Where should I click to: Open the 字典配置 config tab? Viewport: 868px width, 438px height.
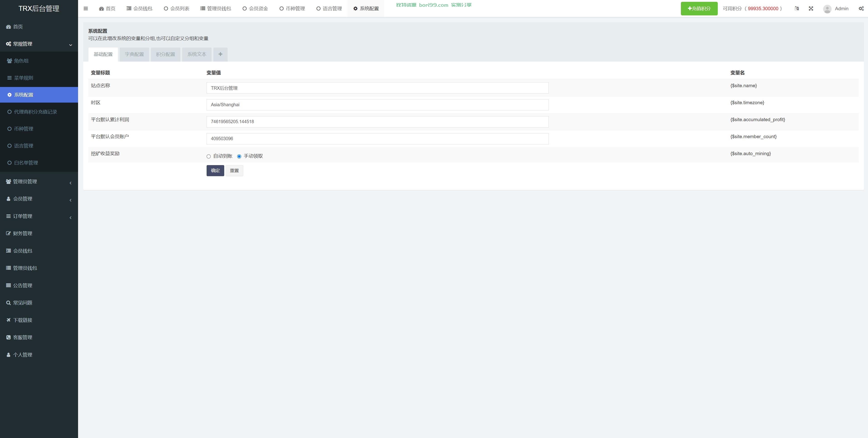point(134,54)
